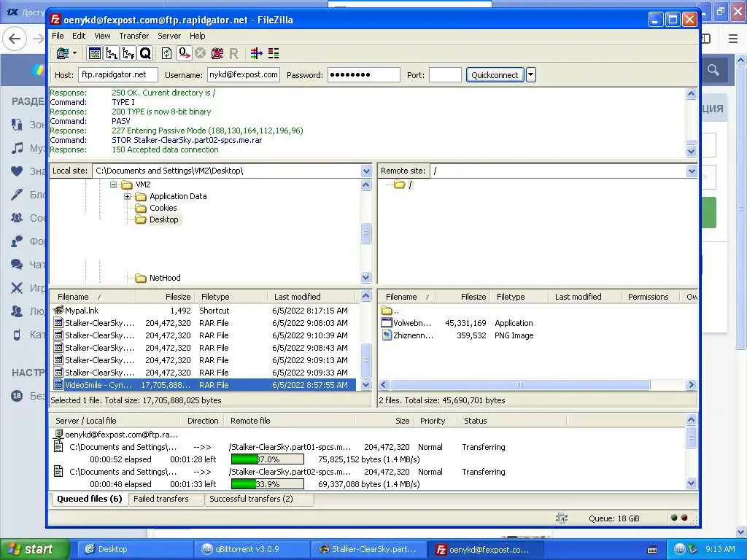Open the Transfer menu

(x=134, y=36)
